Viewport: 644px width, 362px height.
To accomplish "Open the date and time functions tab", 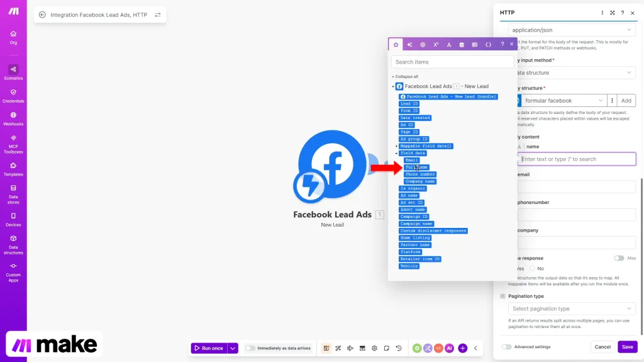I will click(x=462, y=45).
